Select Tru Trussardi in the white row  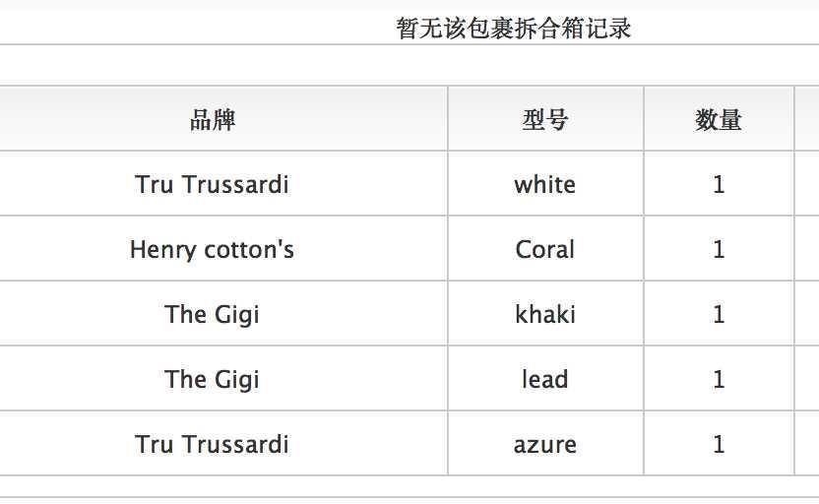pos(213,184)
